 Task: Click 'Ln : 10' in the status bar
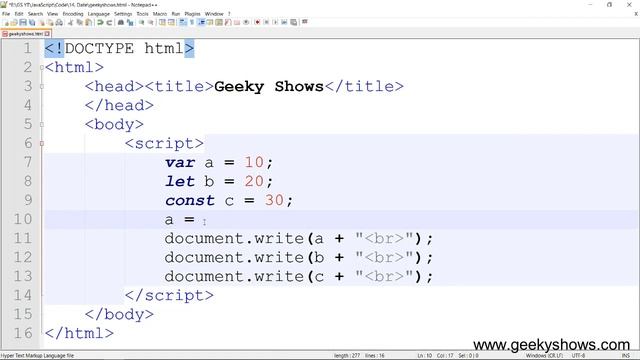424,356
